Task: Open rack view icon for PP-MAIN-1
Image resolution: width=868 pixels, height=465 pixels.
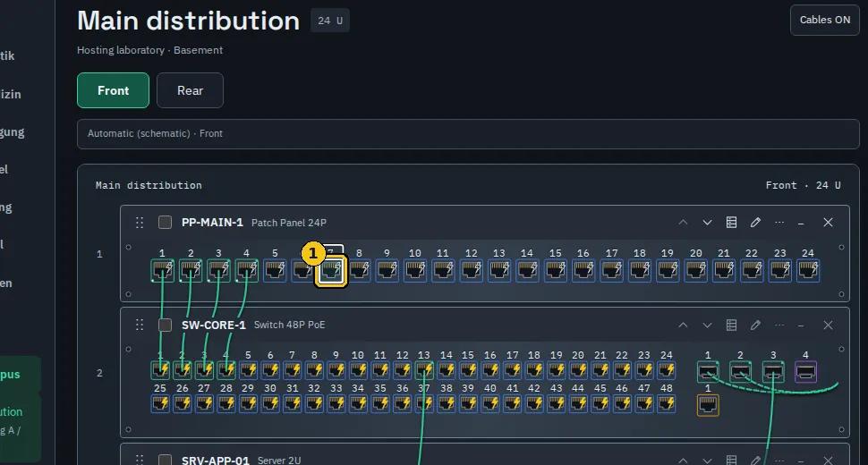Action: [x=731, y=223]
